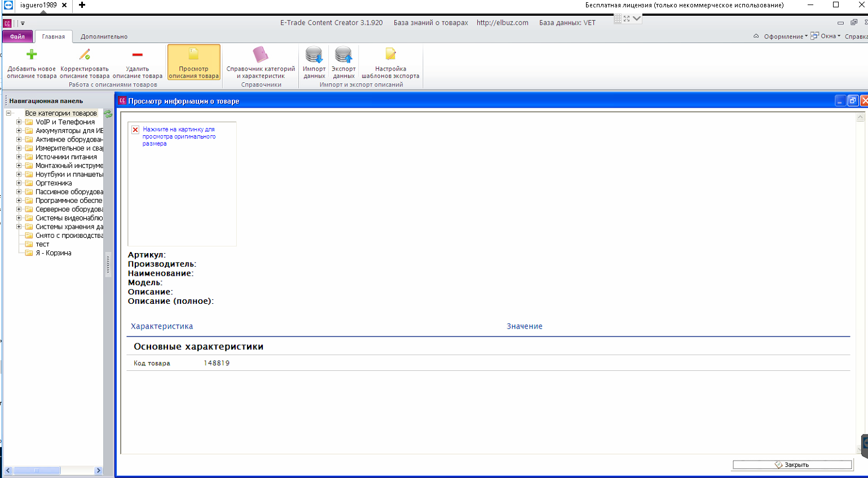
Task: Click the broken image placeholder icon
Action: (x=135, y=130)
